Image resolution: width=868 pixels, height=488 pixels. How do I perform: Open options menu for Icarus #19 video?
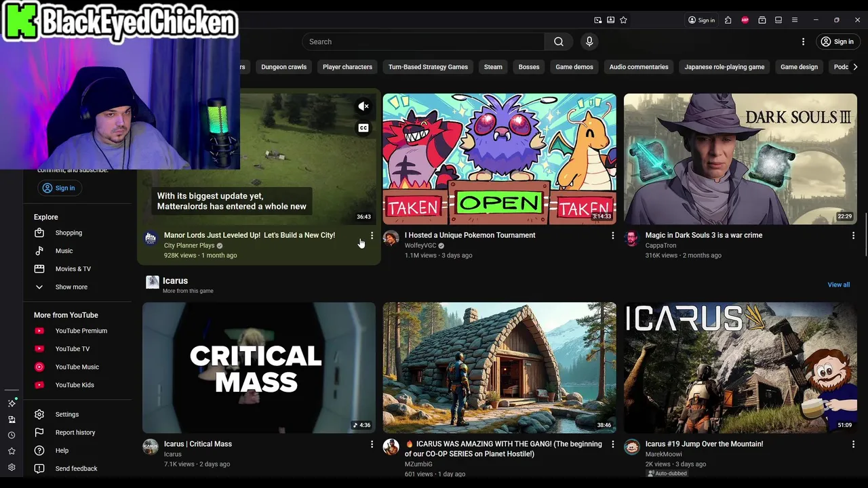(853, 444)
